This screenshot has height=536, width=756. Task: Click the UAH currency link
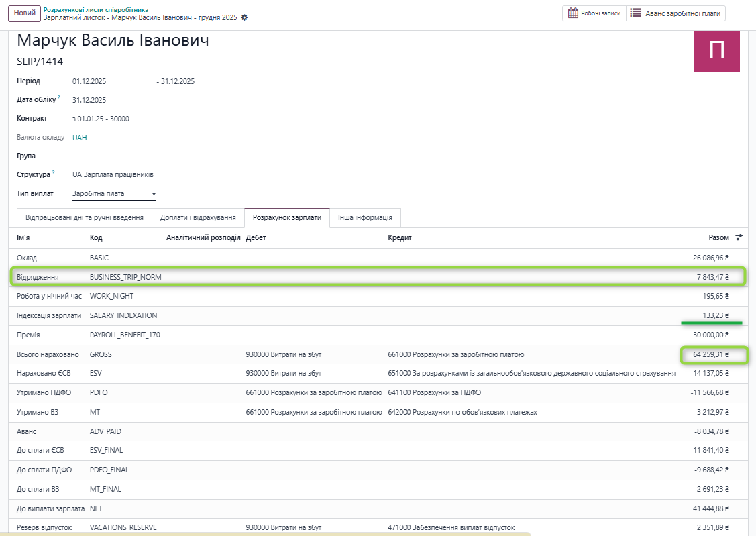(79, 138)
